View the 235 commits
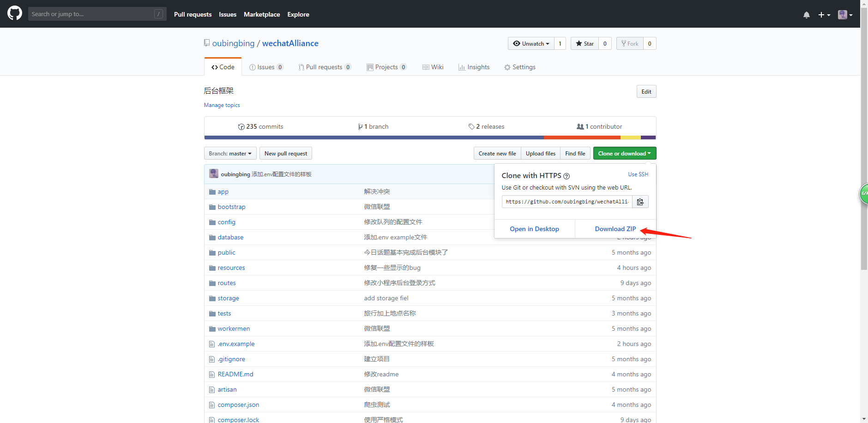Screen dimensions: 868x423 (260, 126)
